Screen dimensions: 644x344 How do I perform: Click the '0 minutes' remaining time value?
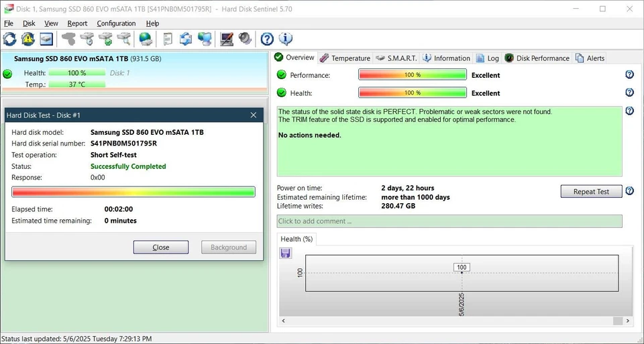point(120,221)
